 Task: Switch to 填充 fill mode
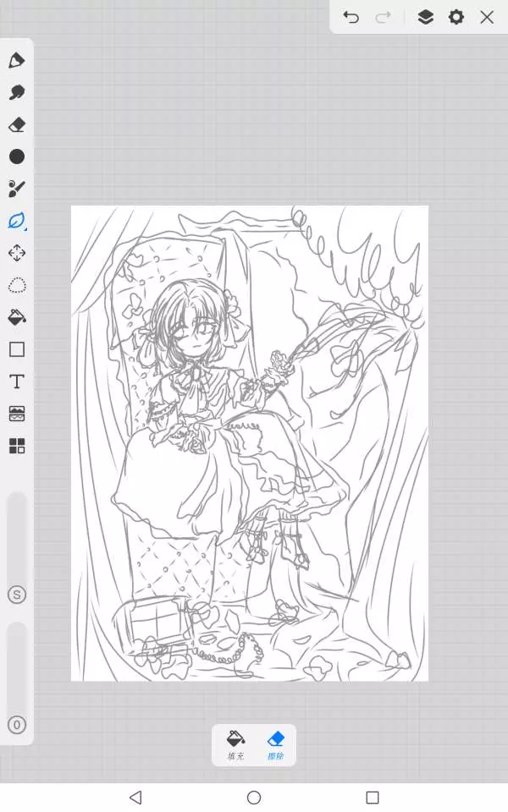[x=235, y=744]
